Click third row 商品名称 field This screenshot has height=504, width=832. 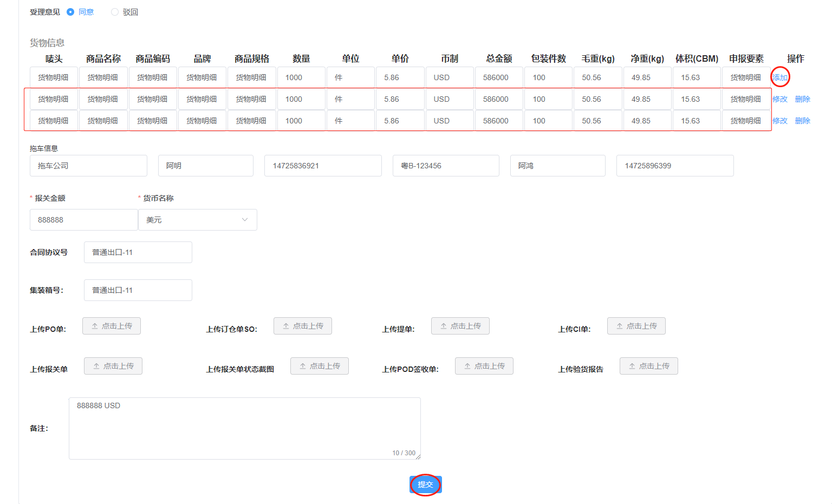coord(103,121)
